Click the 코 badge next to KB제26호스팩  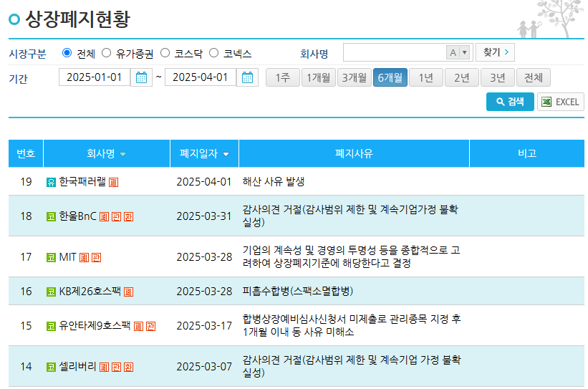click(51, 292)
